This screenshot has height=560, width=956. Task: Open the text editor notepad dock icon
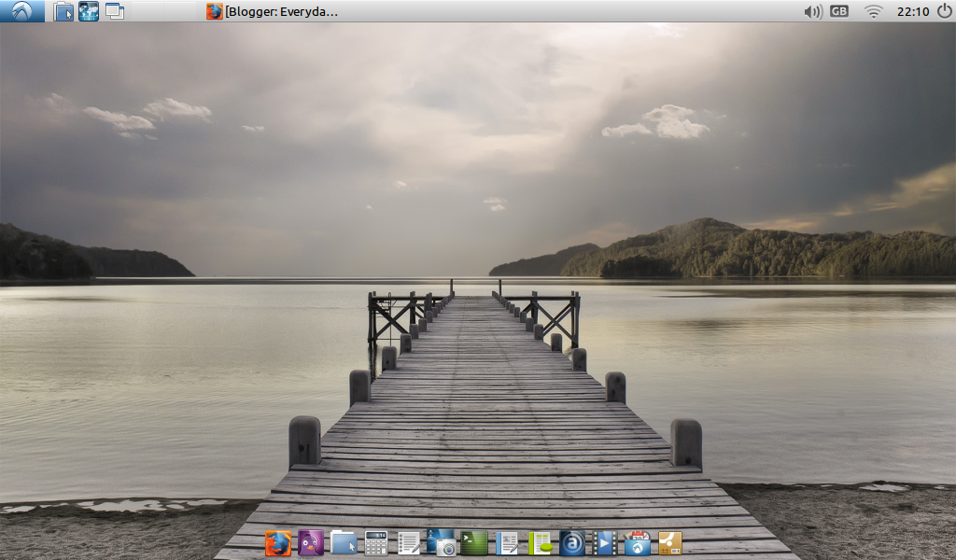[x=409, y=542]
